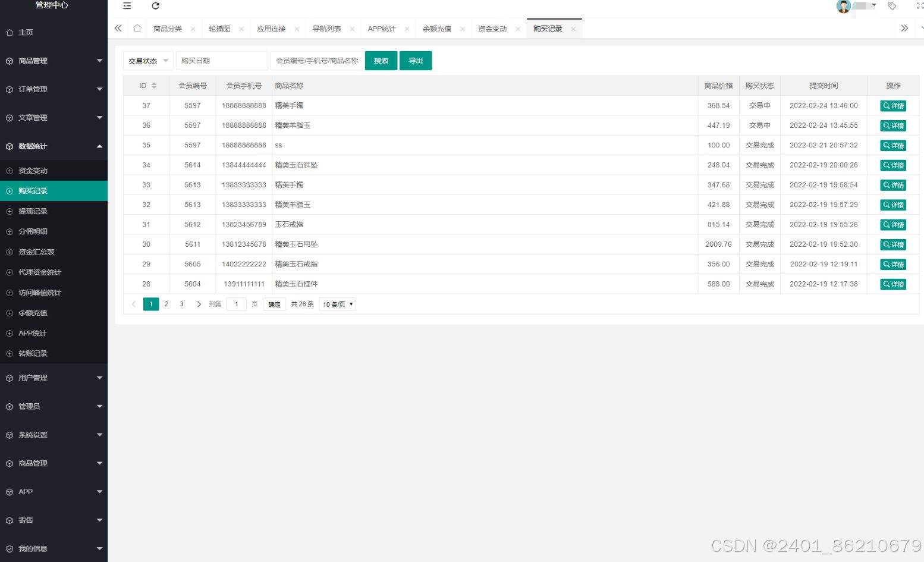Click the 搜索 search button
Image resolution: width=924 pixels, height=562 pixels.
381,60
